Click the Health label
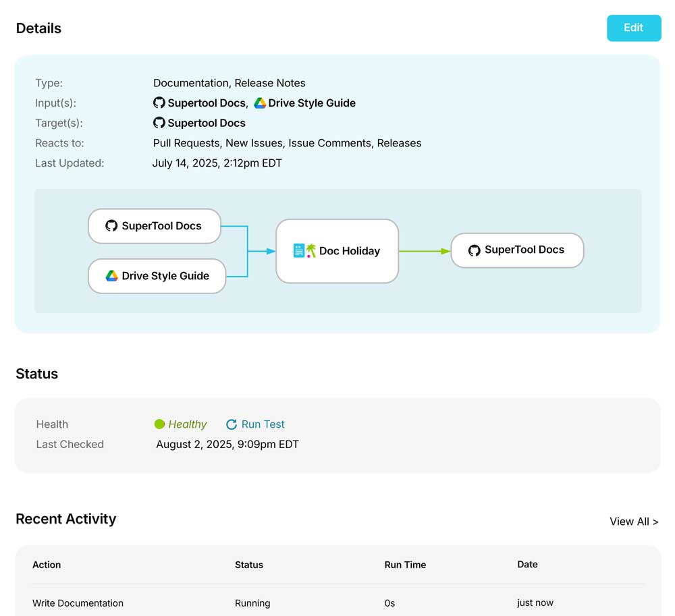 [52, 424]
